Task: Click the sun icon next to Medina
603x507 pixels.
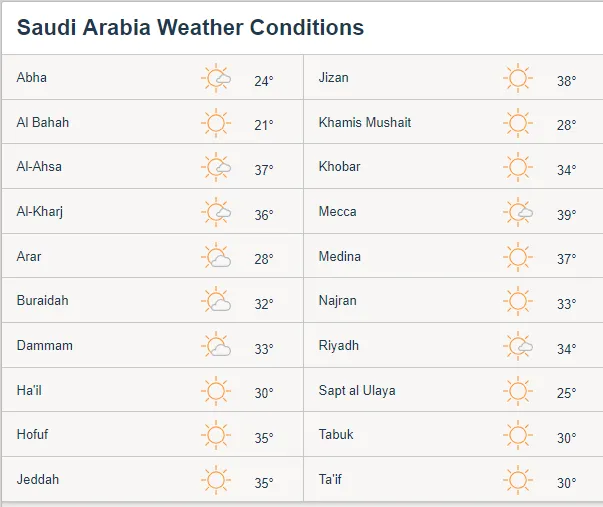Action: 518,257
